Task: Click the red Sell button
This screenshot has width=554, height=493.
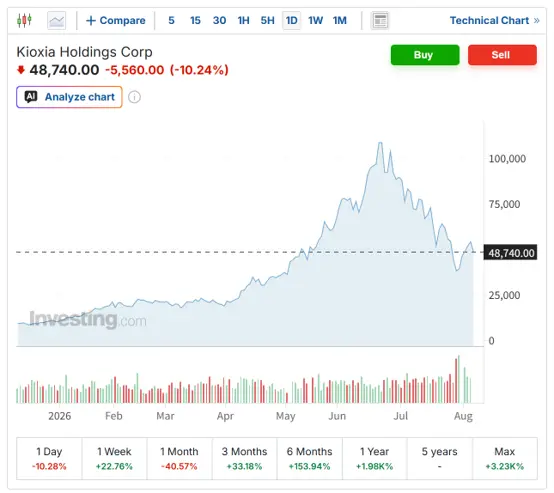Action: click(502, 55)
